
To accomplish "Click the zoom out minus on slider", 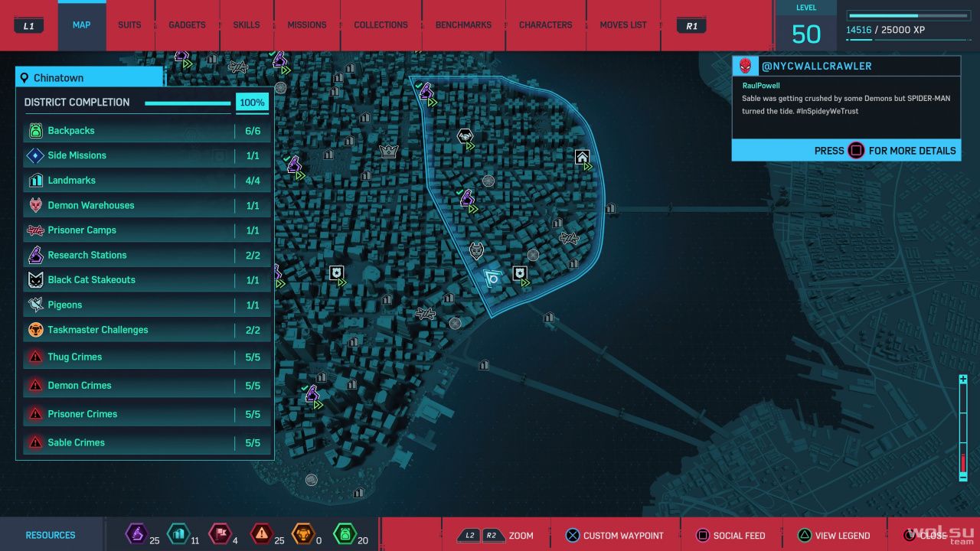I will point(963,477).
